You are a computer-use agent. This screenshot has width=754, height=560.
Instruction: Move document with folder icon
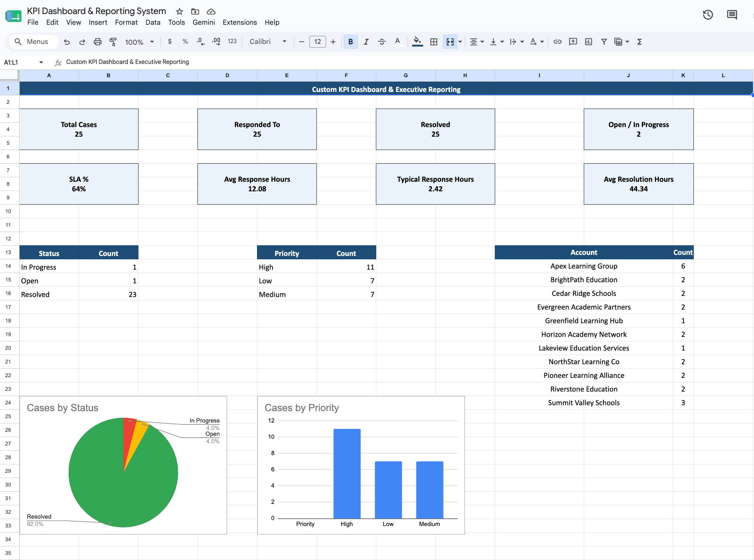click(x=195, y=11)
